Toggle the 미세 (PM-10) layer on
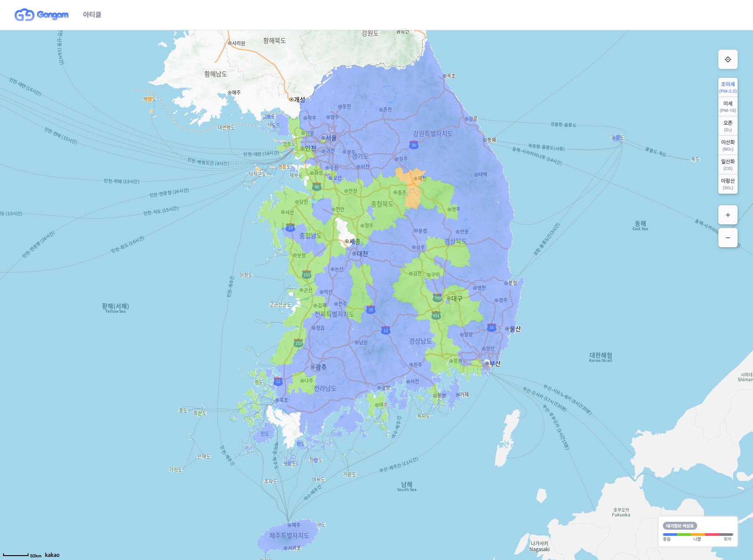Screen dimensions: 753x560 click(x=728, y=108)
